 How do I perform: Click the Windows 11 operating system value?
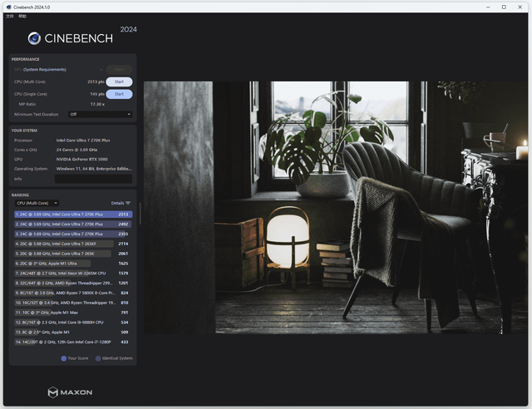94,169
